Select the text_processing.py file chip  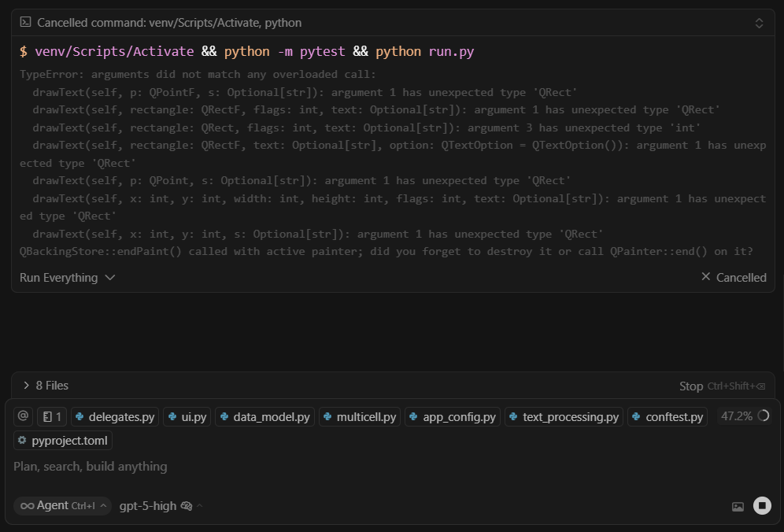tap(564, 416)
